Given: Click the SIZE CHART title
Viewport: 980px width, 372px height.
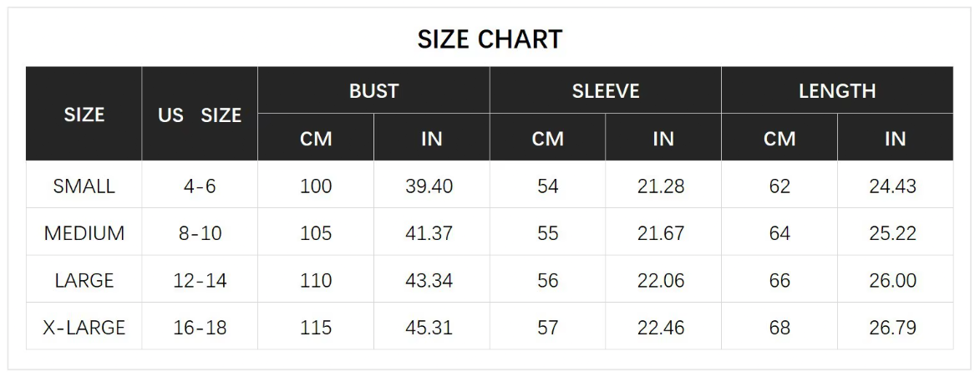Looking at the screenshot, I should (490, 39).
